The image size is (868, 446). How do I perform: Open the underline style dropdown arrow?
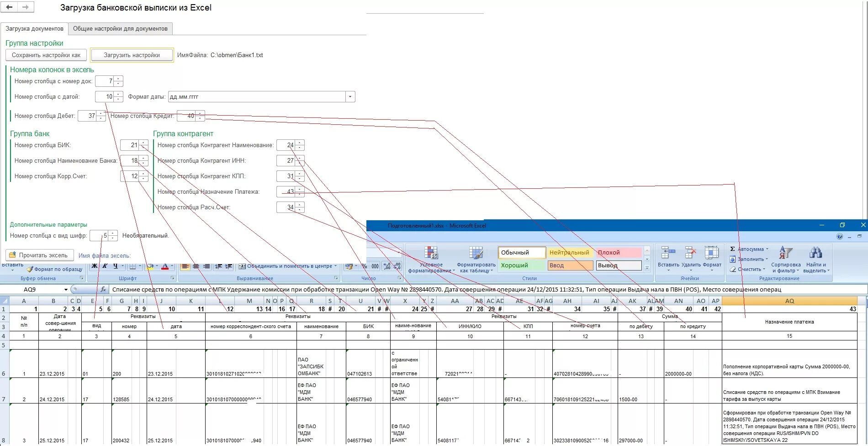click(x=122, y=266)
